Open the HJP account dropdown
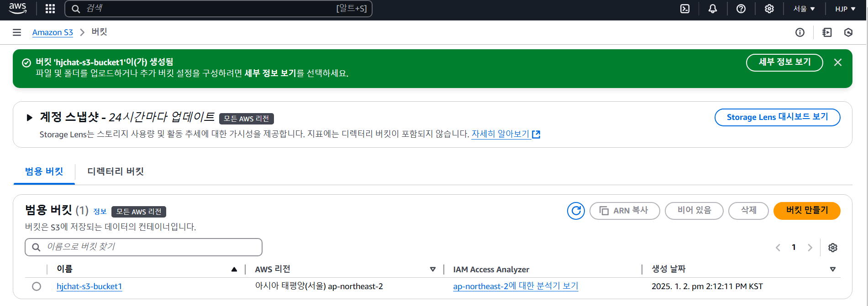Screen dimensions: 868x306 pos(845,9)
